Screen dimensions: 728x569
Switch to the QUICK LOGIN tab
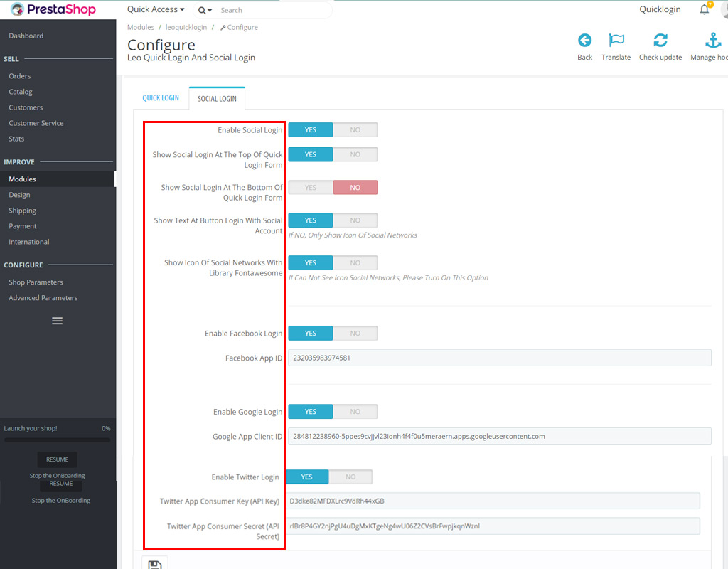click(x=161, y=98)
